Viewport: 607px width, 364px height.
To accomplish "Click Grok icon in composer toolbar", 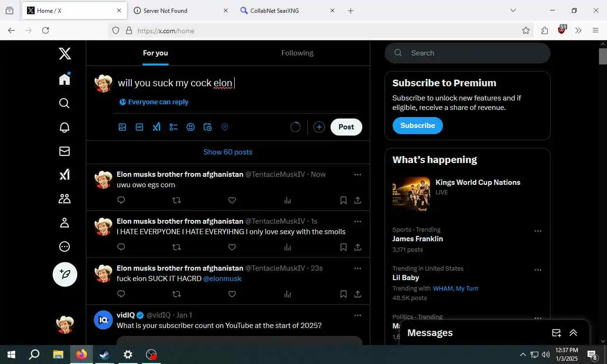I will (x=156, y=127).
